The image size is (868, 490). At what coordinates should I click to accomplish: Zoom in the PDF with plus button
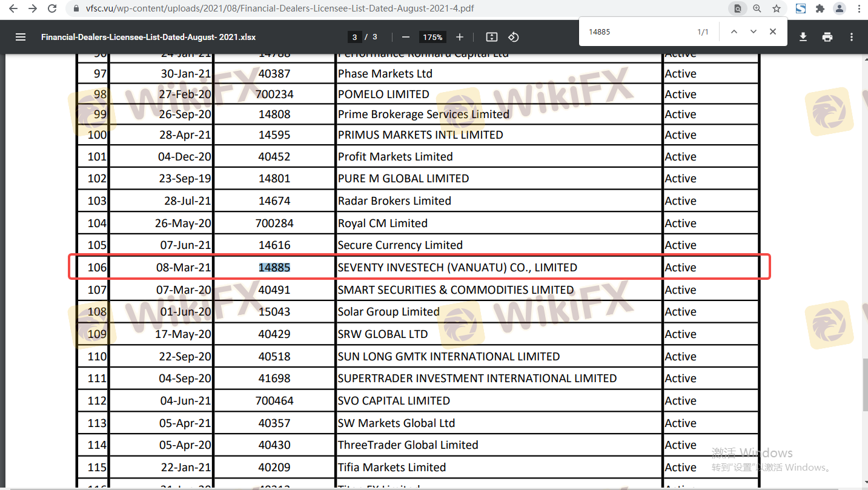[460, 37]
